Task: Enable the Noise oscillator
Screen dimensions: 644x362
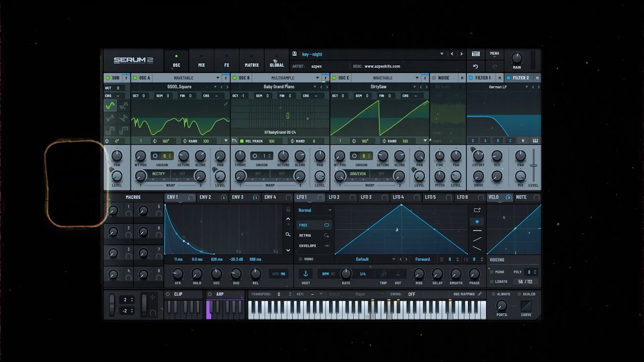Action: point(434,78)
